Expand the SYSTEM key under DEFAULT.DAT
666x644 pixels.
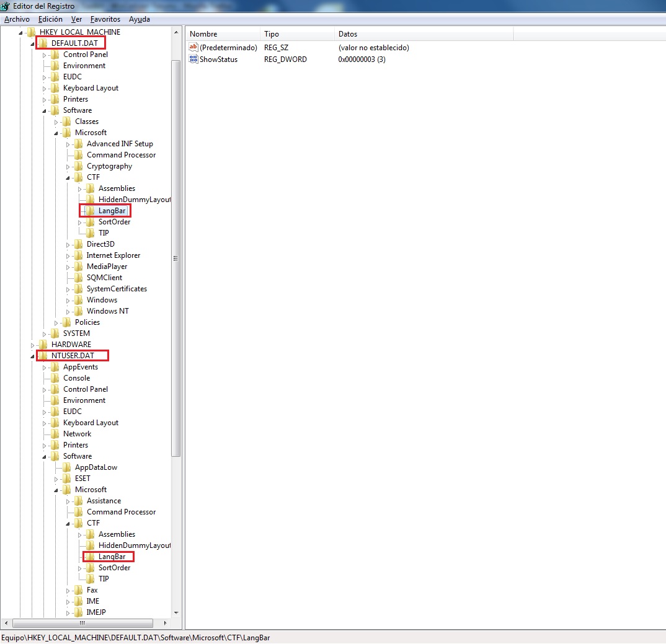coord(45,333)
